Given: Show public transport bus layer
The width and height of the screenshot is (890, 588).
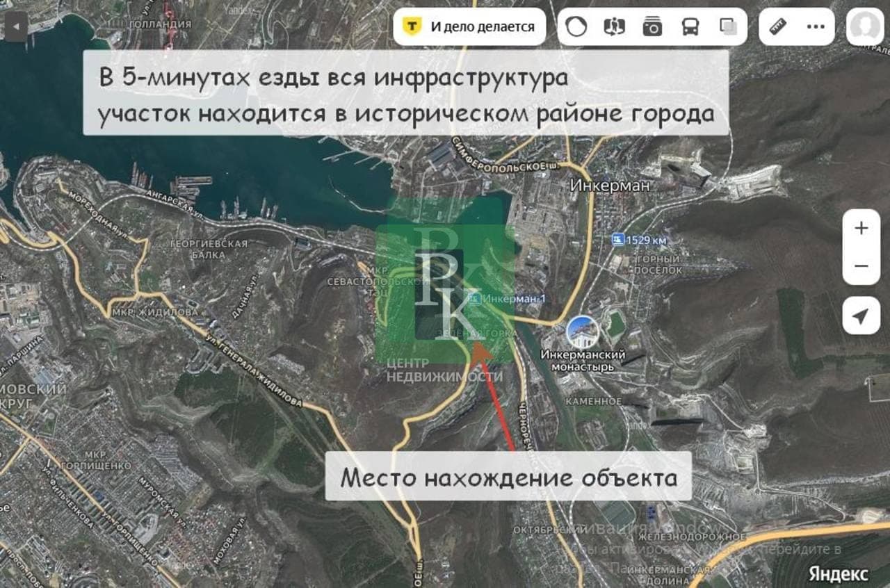Looking at the screenshot, I should [690, 27].
